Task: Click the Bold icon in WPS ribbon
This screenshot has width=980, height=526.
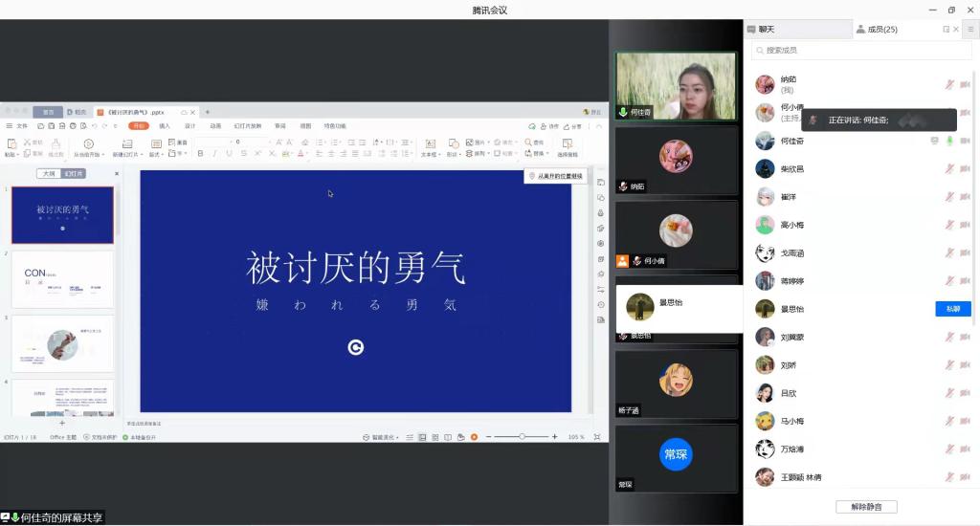Action: [x=200, y=154]
